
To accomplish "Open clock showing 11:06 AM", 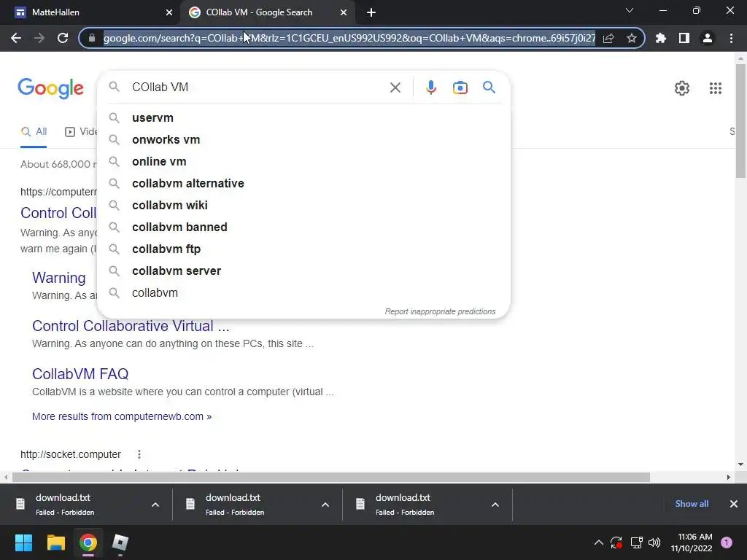I will pos(692,542).
